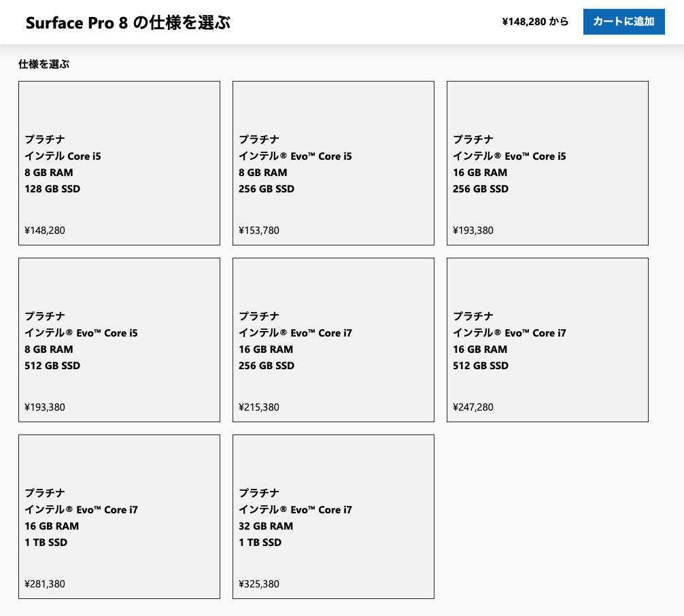The image size is (684, 616).
Task: Click the ¥215,380 price label
Action: coord(258,407)
